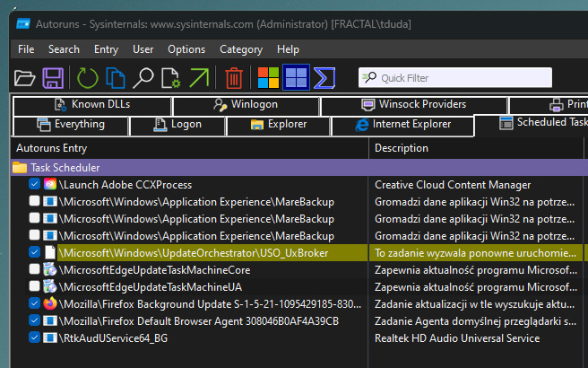Uncheck the RtkAudUService64_BG checkbox

click(34, 337)
